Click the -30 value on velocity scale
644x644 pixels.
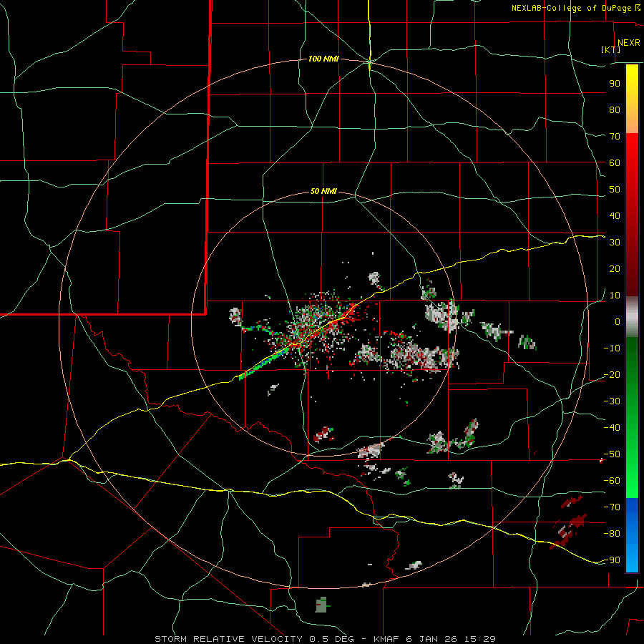click(x=612, y=401)
